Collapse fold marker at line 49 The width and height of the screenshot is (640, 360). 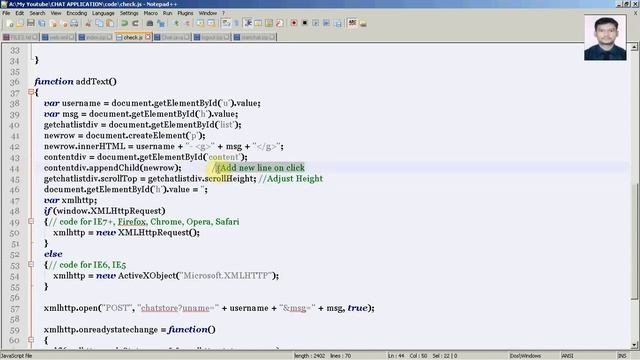click(31, 221)
